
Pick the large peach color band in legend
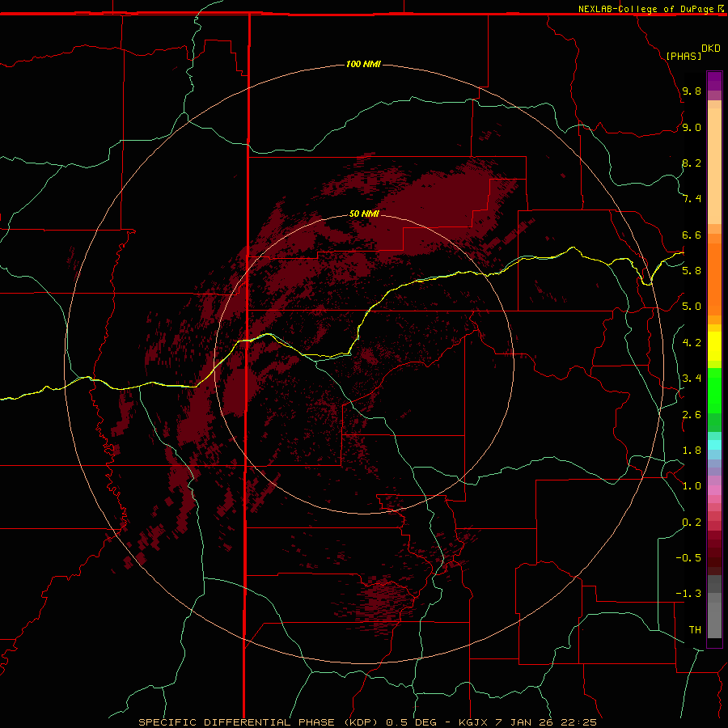tap(714, 166)
